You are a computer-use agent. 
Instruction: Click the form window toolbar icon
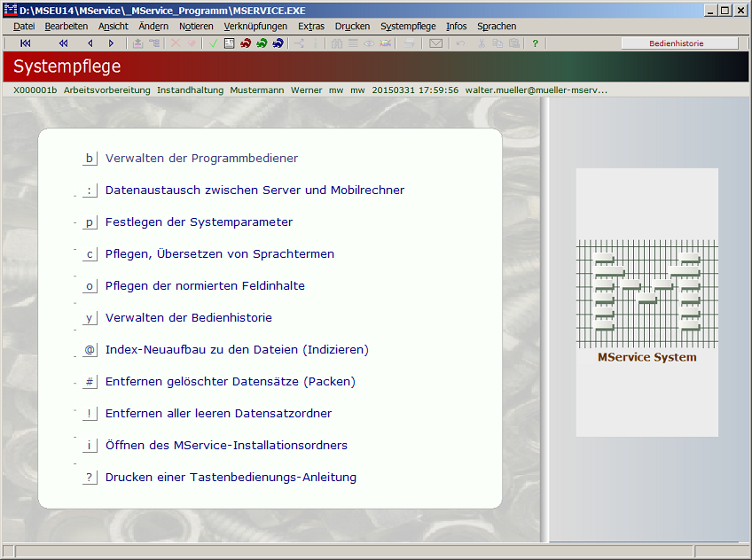click(230, 43)
